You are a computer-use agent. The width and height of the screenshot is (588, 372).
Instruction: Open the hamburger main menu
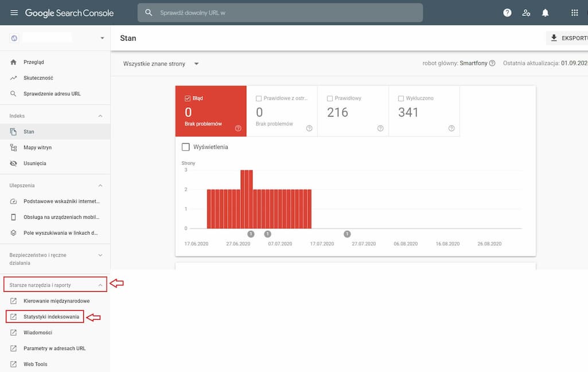click(14, 13)
